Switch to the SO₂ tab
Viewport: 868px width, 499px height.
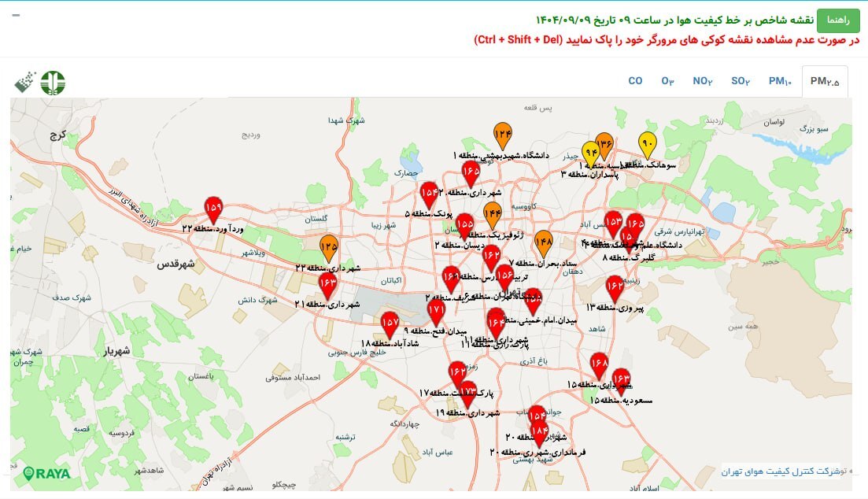pos(740,81)
